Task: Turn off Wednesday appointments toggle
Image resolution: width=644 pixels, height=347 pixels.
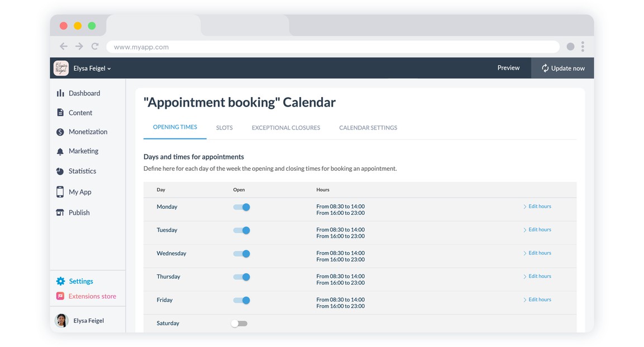Action: (241, 254)
